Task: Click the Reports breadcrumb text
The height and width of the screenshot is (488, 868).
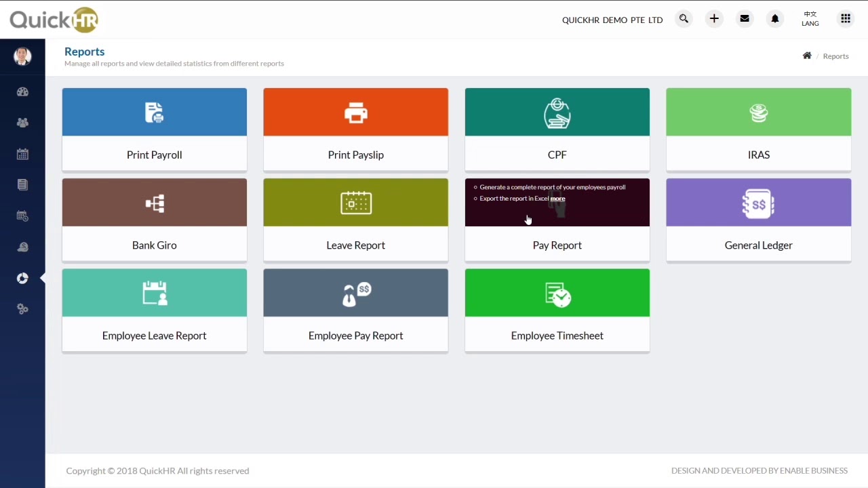Action: pos(835,56)
